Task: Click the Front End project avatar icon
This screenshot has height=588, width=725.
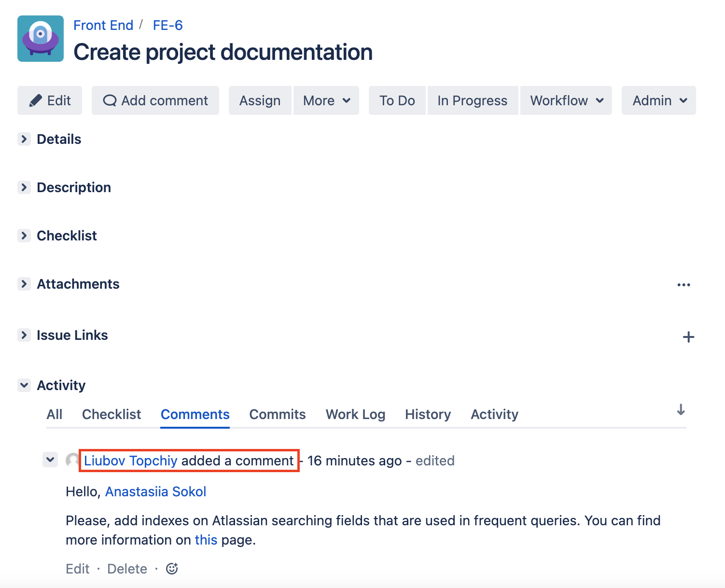Action: [41, 39]
